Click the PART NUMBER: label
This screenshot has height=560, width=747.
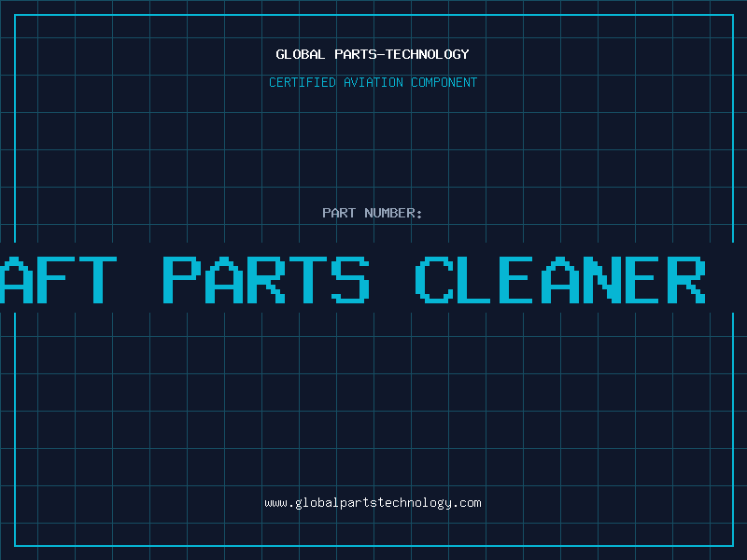pos(372,213)
